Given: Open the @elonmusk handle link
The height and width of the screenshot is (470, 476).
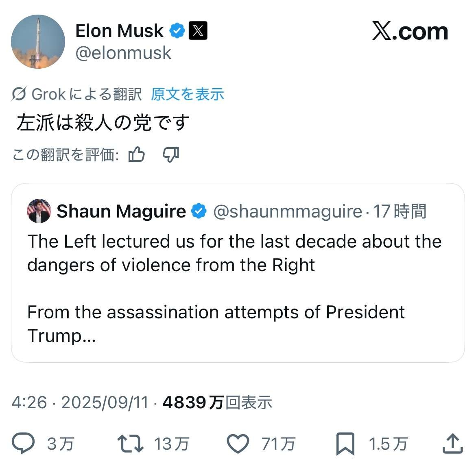Looking at the screenshot, I should (123, 53).
